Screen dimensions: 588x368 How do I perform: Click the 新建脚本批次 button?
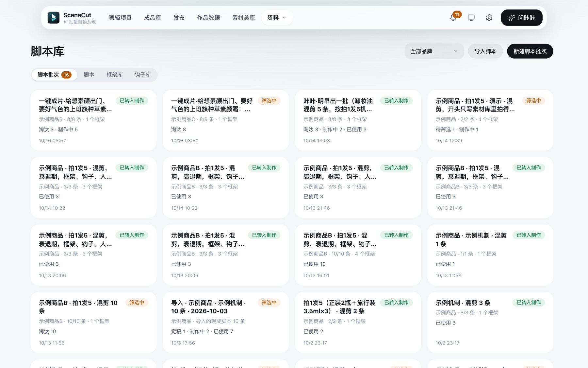[x=530, y=51]
